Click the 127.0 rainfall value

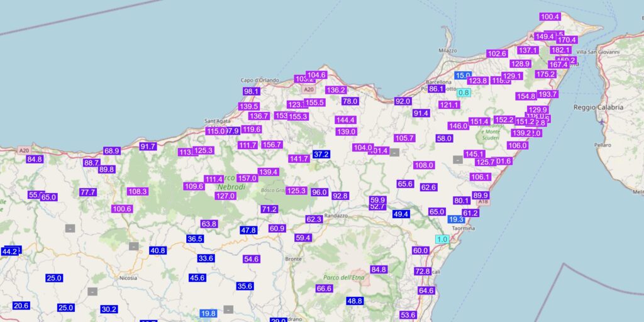226,196
